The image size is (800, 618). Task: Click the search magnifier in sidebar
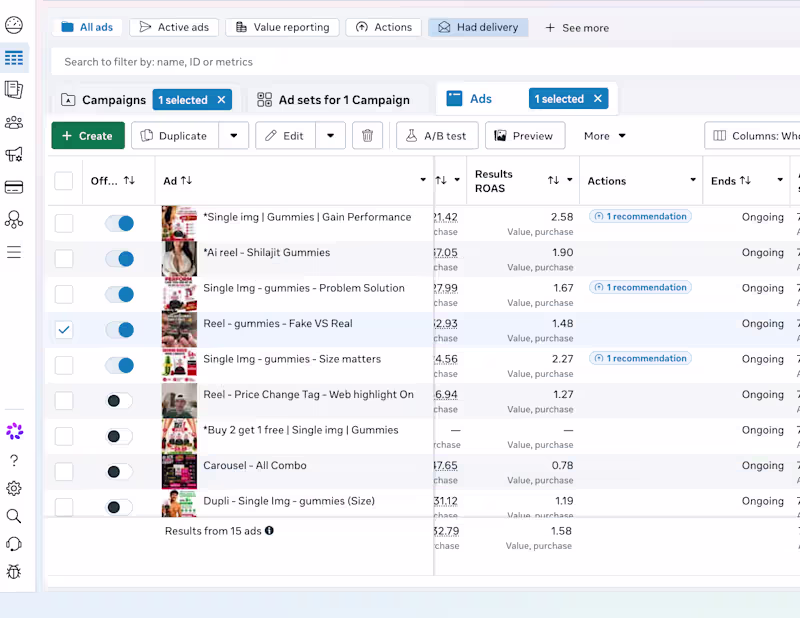click(x=14, y=516)
